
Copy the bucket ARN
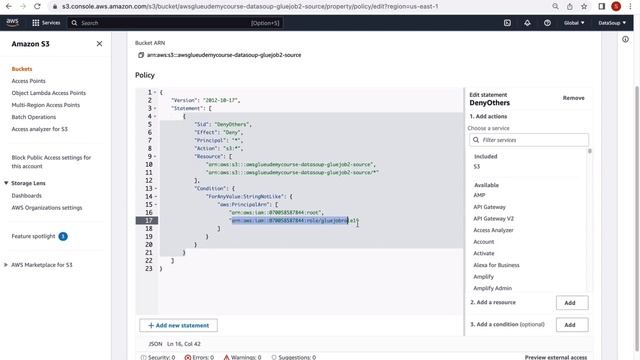click(141, 55)
